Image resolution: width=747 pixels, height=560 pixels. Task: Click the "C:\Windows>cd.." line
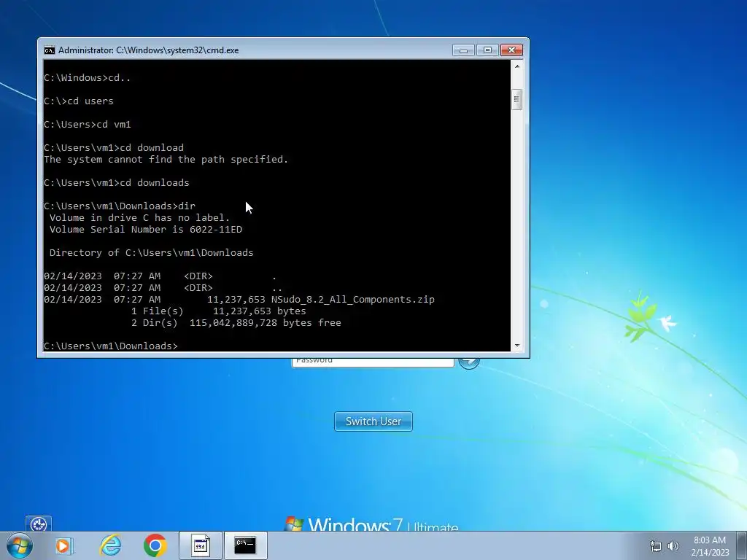[x=88, y=77]
